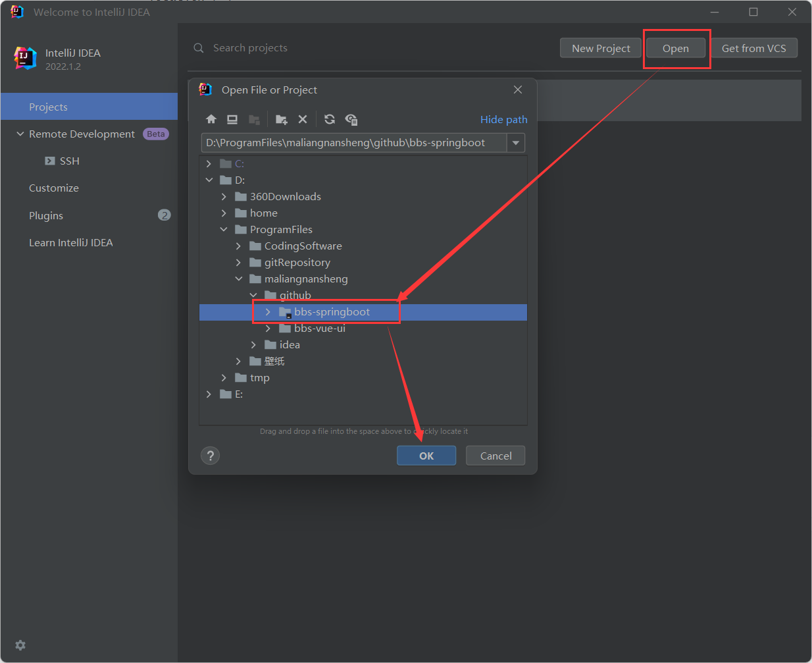Open settings gear in bottom-left corner
The width and height of the screenshot is (812, 663).
(20, 645)
